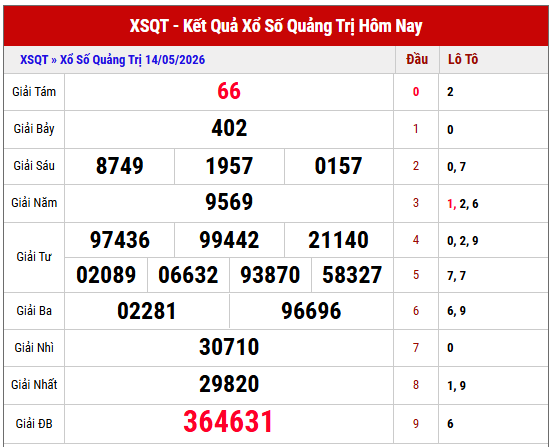Click Đầu value 3
Screen dimensions: 555x447
(416, 203)
